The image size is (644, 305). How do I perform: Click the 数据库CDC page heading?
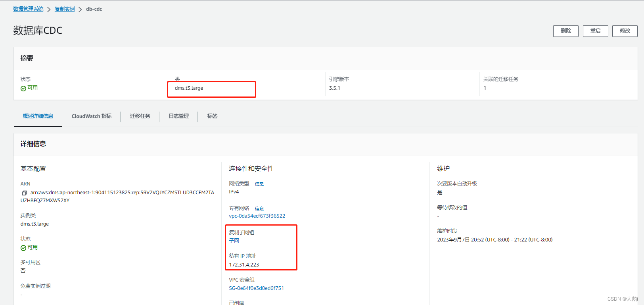pos(38,31)
